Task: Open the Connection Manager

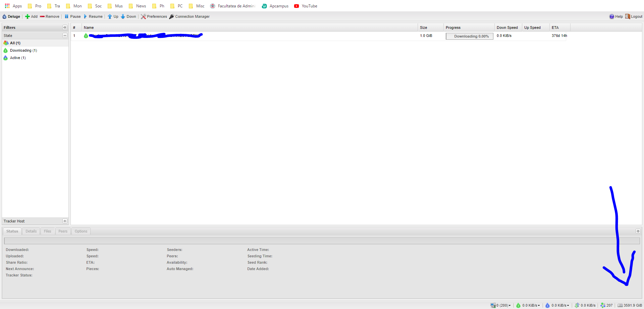Action: (x=190, y=16)
